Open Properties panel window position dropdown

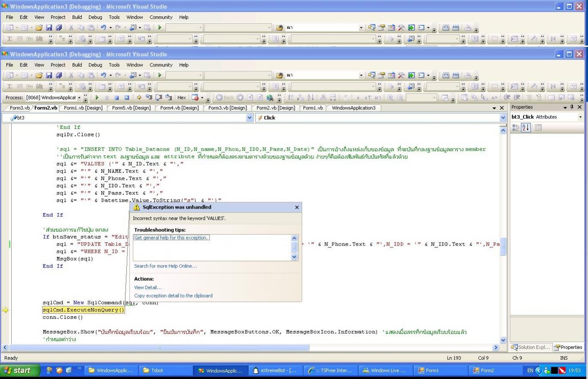[x=565, y=107]
